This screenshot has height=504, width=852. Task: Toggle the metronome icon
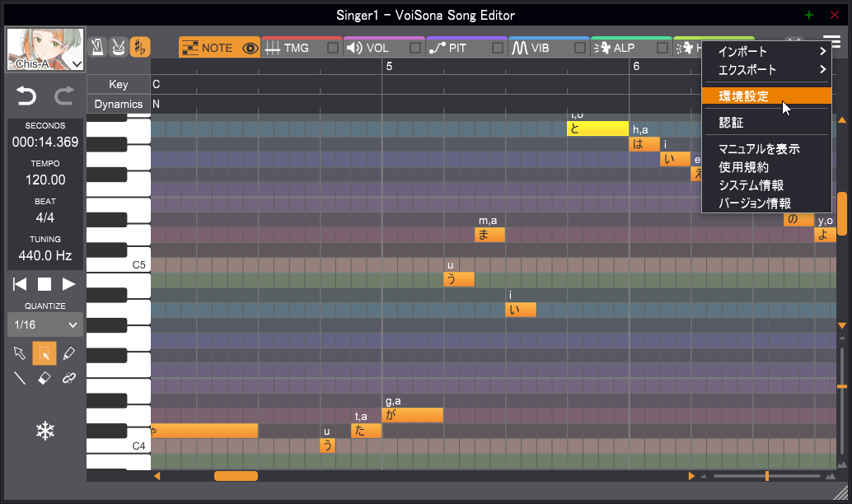[x=97, y=47]
